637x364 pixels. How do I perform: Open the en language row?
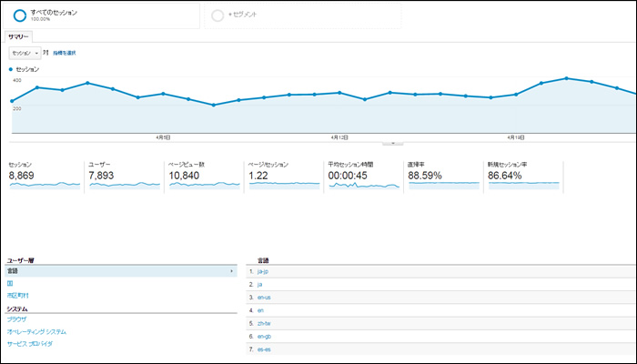pyautogui.click(x=260, y=310)
